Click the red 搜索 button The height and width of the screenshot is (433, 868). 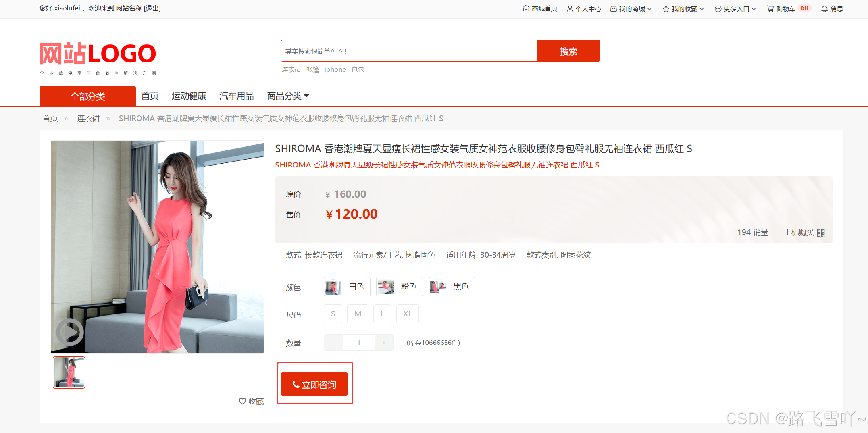coord(568,51)
